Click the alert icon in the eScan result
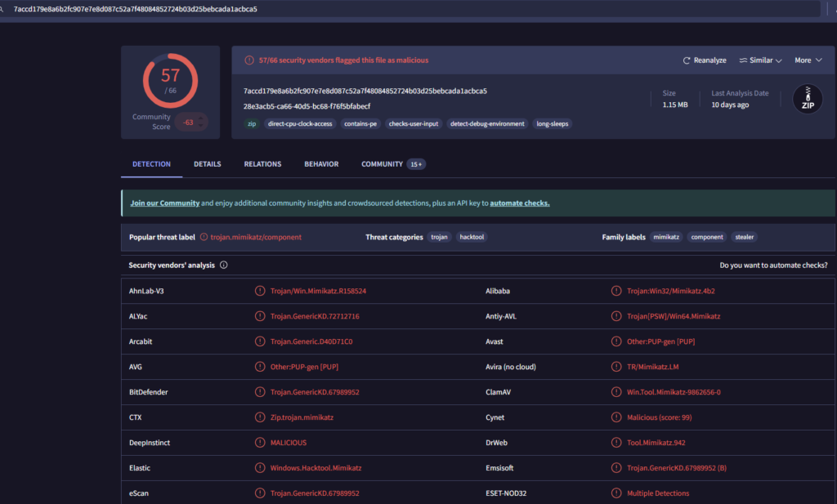837x504 pixels. (260, 493)
